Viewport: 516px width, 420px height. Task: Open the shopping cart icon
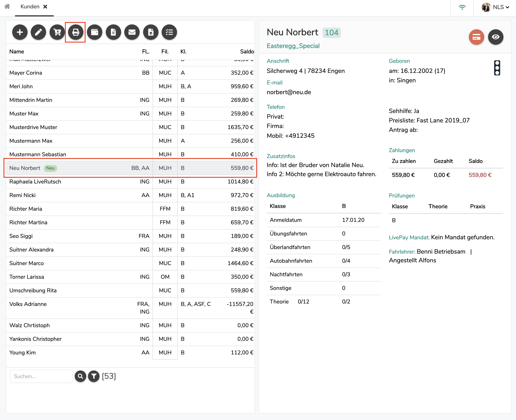[x=57, y=32]
